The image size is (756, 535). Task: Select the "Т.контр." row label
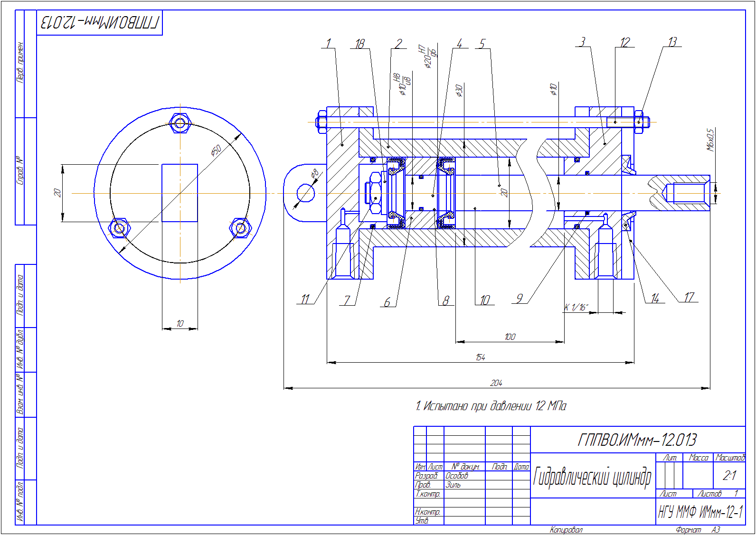pos(428,494)
